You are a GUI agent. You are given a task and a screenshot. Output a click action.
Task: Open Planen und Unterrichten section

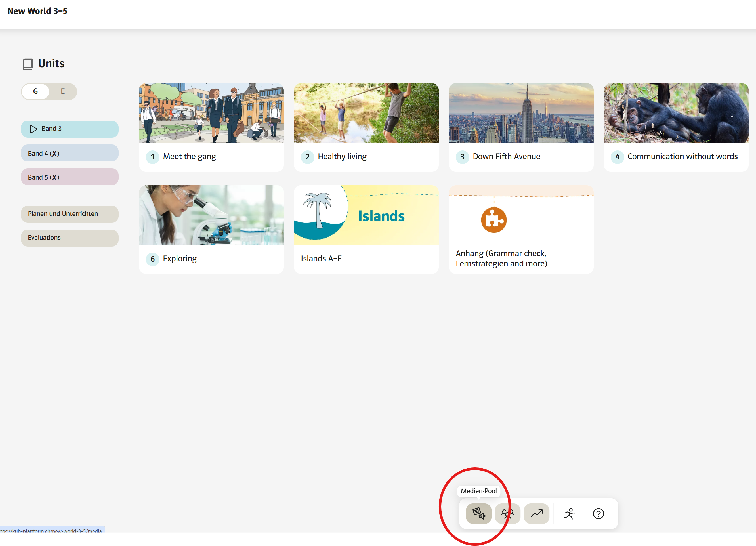69,214
